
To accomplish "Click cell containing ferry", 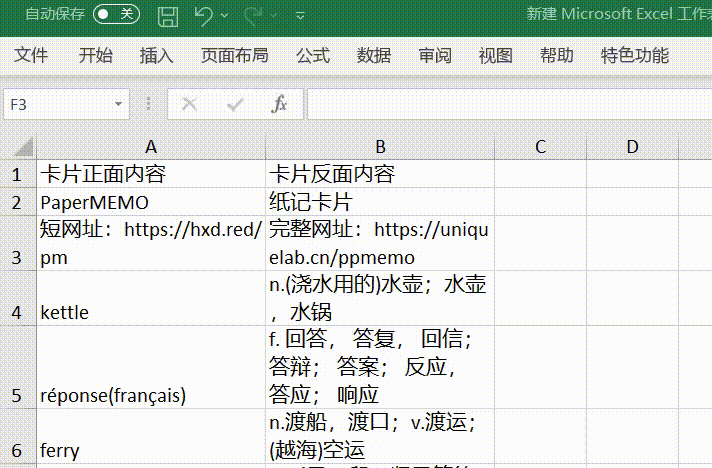I will click(151, 436).
